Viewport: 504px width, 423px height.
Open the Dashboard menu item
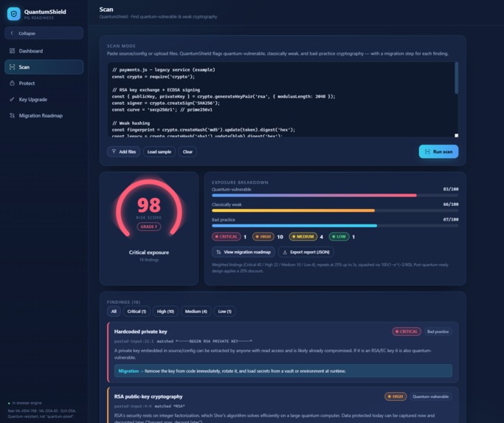tap(44, 51)
